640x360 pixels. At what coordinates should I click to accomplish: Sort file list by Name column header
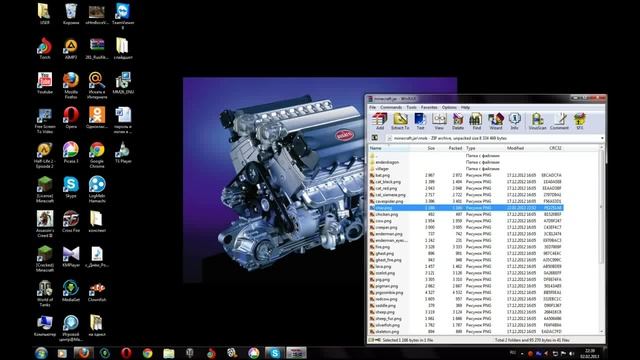pos(389,148)
